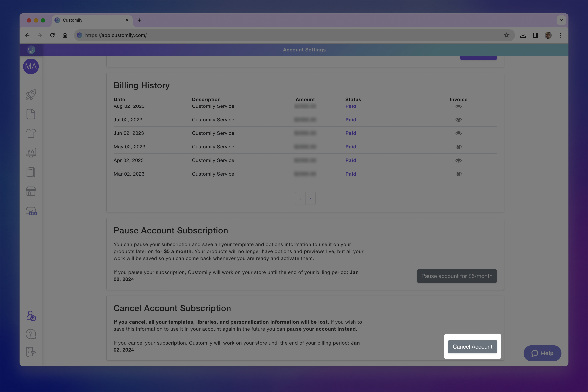Open the Help chat button

click(542, 353)
